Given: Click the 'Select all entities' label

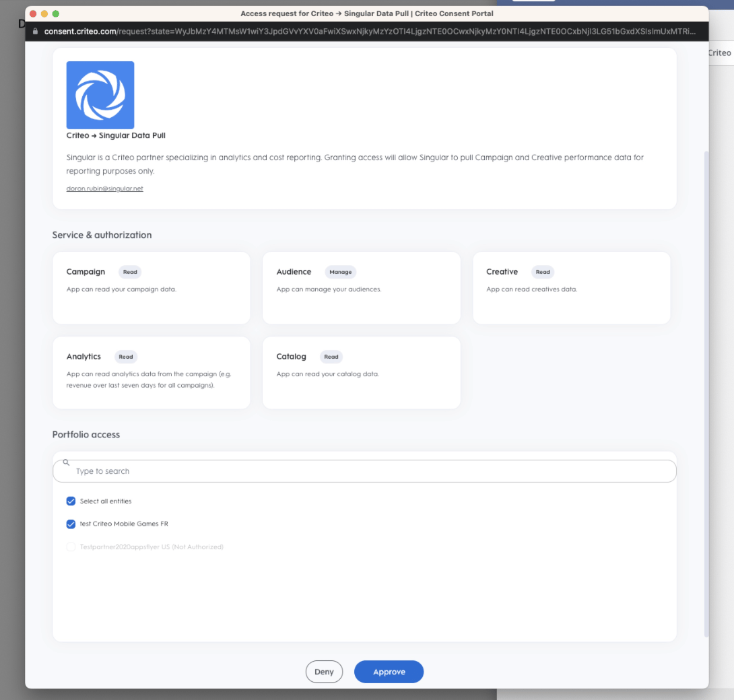Looking at the screenshot, I should coord(106,501).
